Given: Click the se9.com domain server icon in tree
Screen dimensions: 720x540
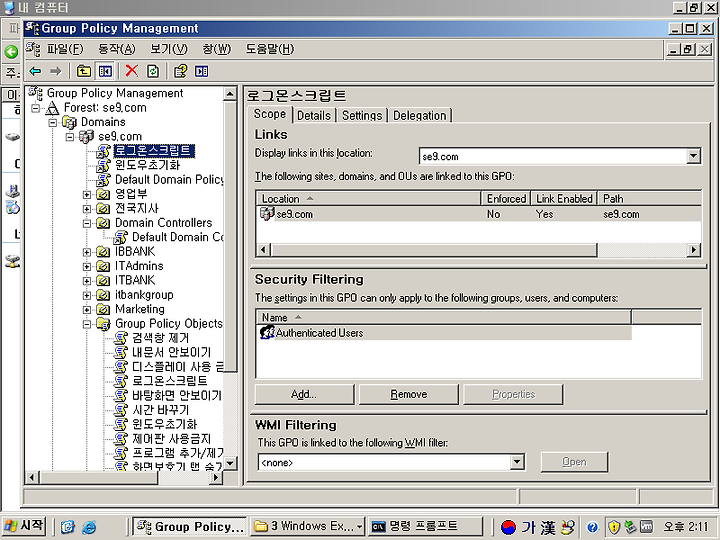Looking at the screenshot, I should click(86, 136).
